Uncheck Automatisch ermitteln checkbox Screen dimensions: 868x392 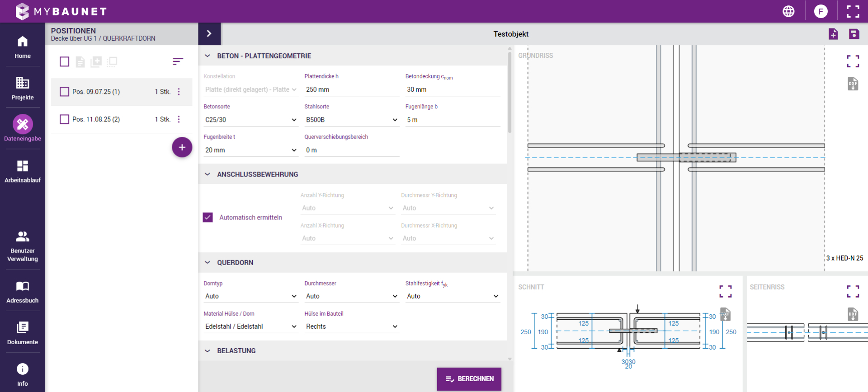[208, 217]
